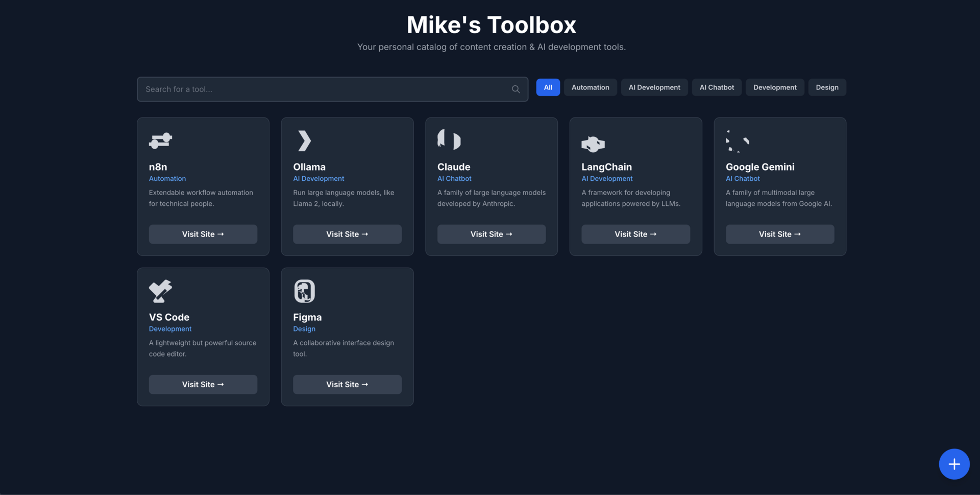Filter tools by AI Development

(x=654, y=87)
